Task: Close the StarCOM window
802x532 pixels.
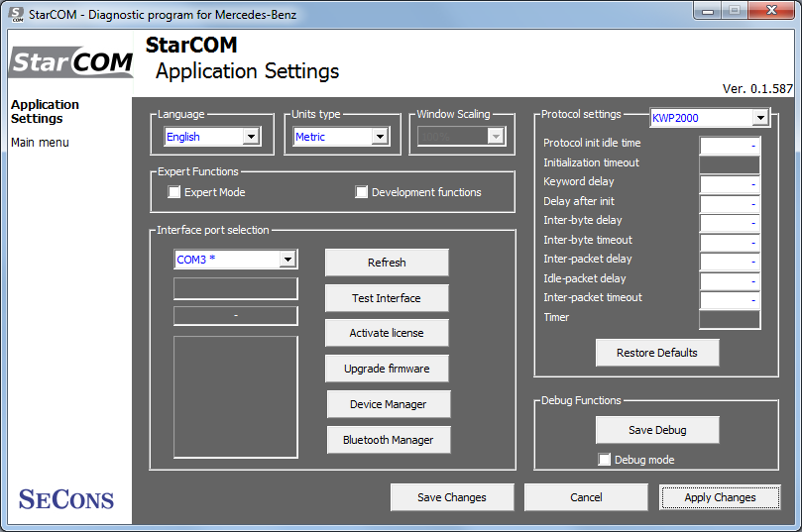Action: point(772,10)
